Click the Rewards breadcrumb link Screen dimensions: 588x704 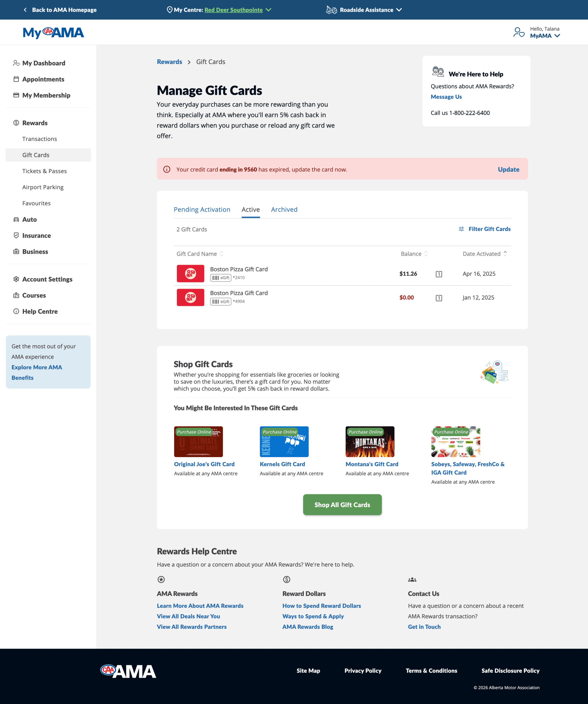click(x=169, y=62)
